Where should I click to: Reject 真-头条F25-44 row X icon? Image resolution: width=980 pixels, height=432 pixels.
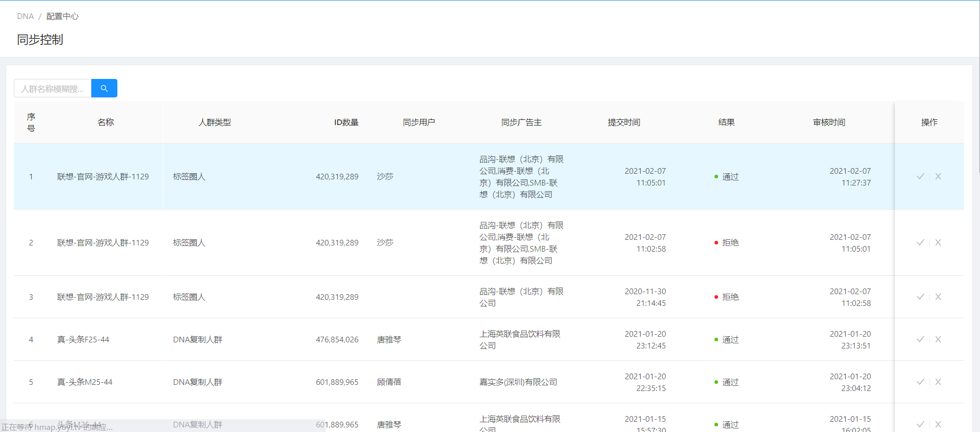pos(938,339)
